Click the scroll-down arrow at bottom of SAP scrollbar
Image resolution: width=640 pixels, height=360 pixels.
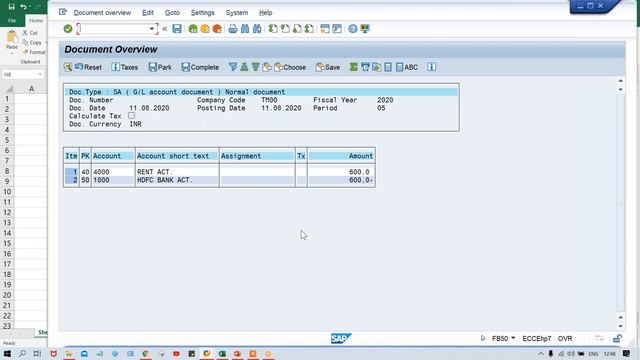[620, 326]
